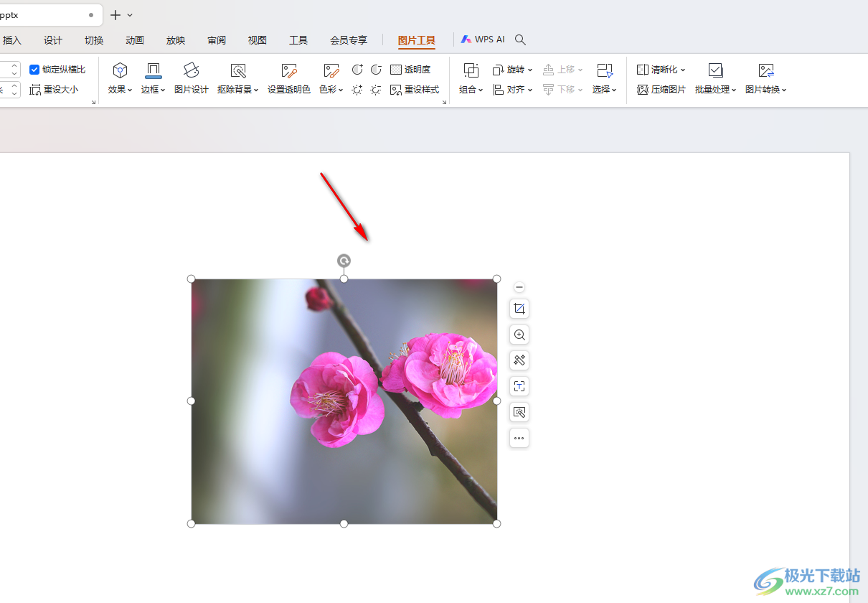Open more options in floating picture toolbar

point(519,438)
